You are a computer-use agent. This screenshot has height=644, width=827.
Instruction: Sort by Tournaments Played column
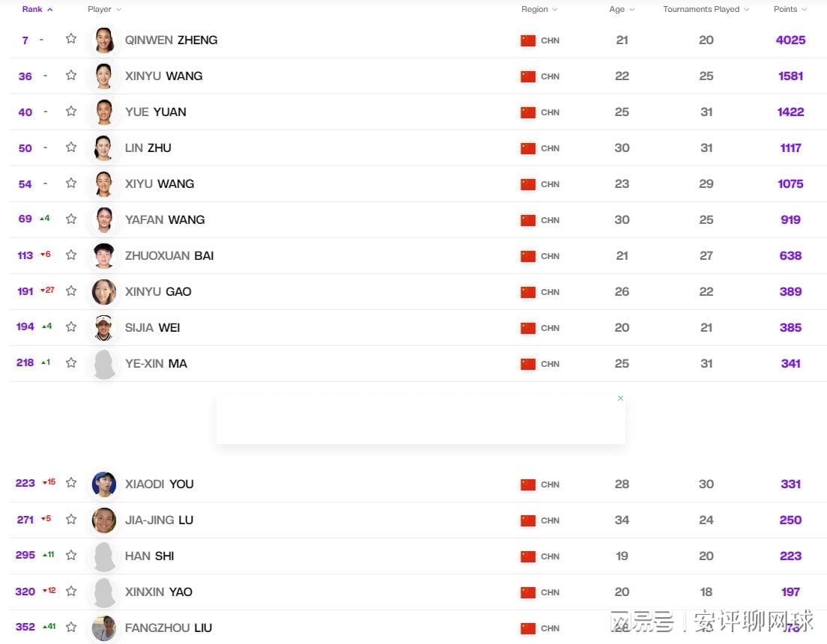point(706,9)
